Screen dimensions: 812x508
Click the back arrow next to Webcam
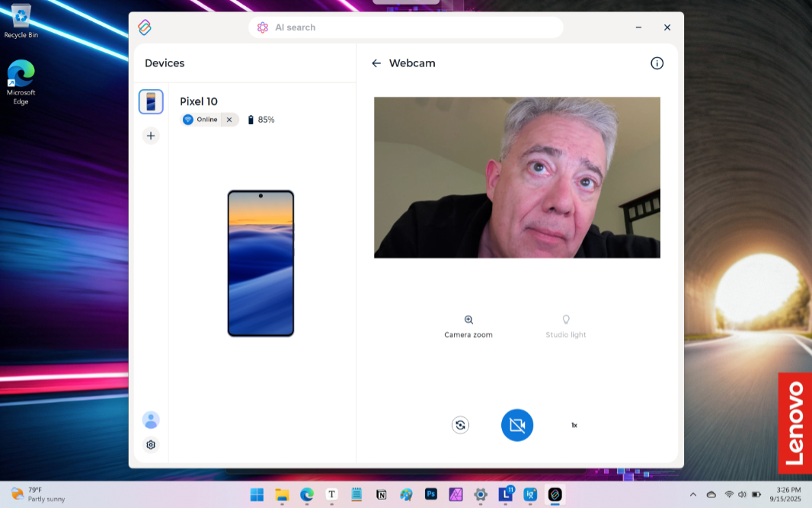376,63
